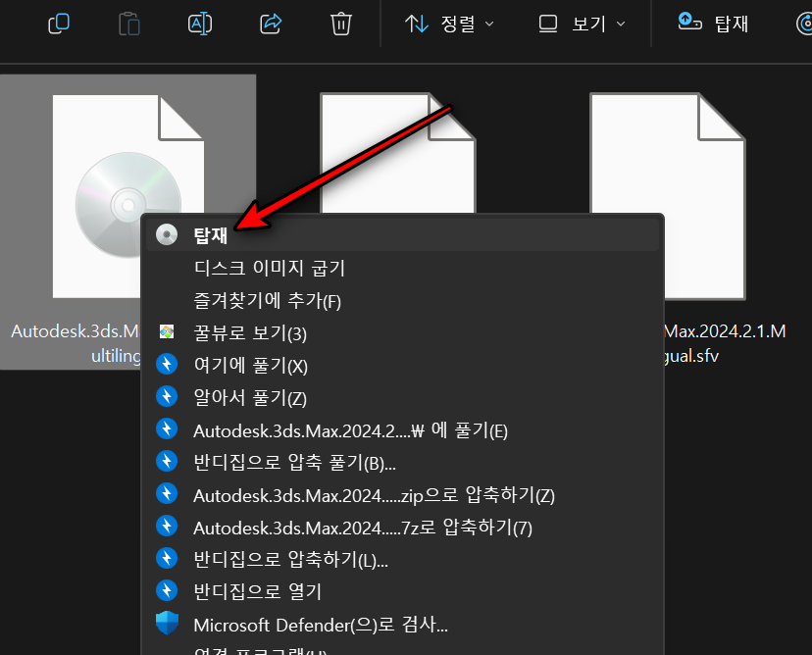This screenshot has height=655, width=812.
Task: Click the Bandizip icon beside zip으로 압축하기(Z)
Action: tap(167, 493)
